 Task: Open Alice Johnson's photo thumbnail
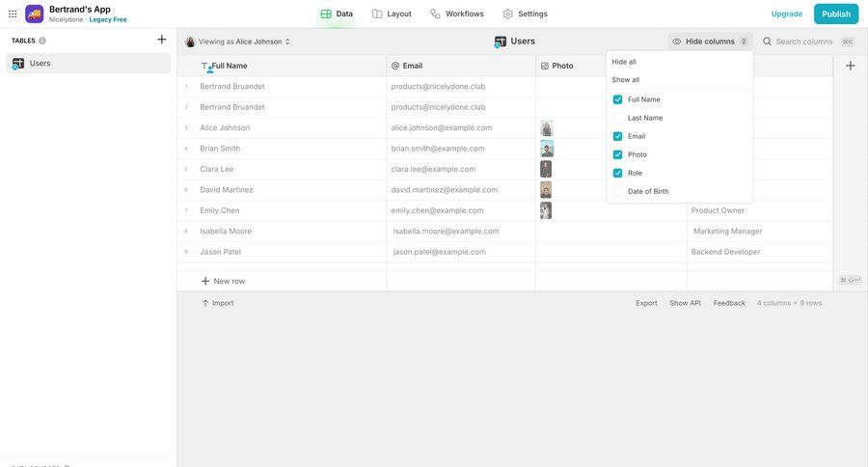pos(547,128)
